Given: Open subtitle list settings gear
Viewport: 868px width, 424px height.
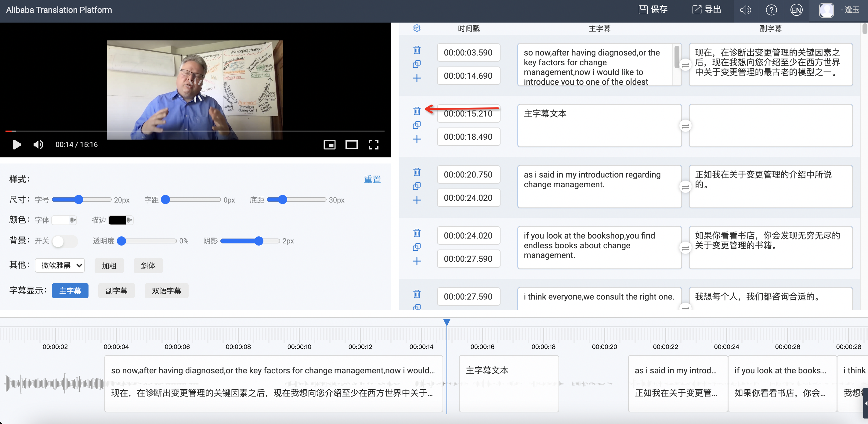Looking at the screenshot, I should coord(417,28).
